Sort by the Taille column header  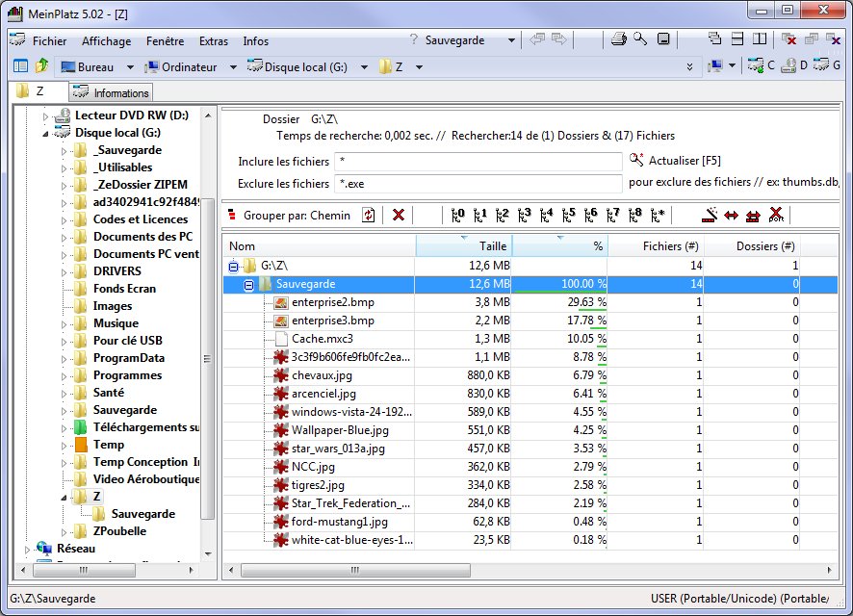pyautogui.click(x=463, y=245)
